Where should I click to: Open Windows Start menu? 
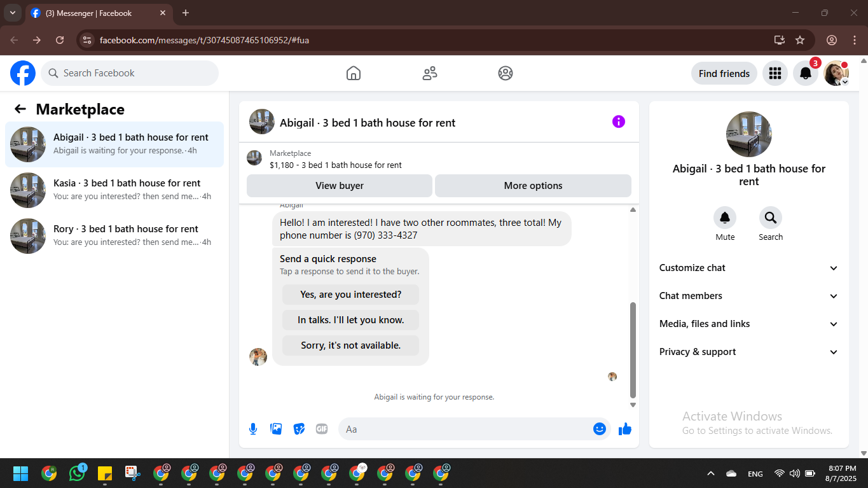pos(20,473)
